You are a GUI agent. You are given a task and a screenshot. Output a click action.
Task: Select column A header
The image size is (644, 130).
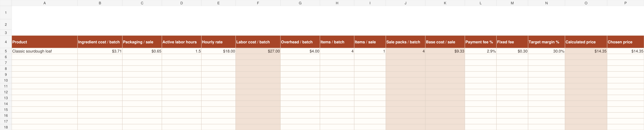[44, 3]
